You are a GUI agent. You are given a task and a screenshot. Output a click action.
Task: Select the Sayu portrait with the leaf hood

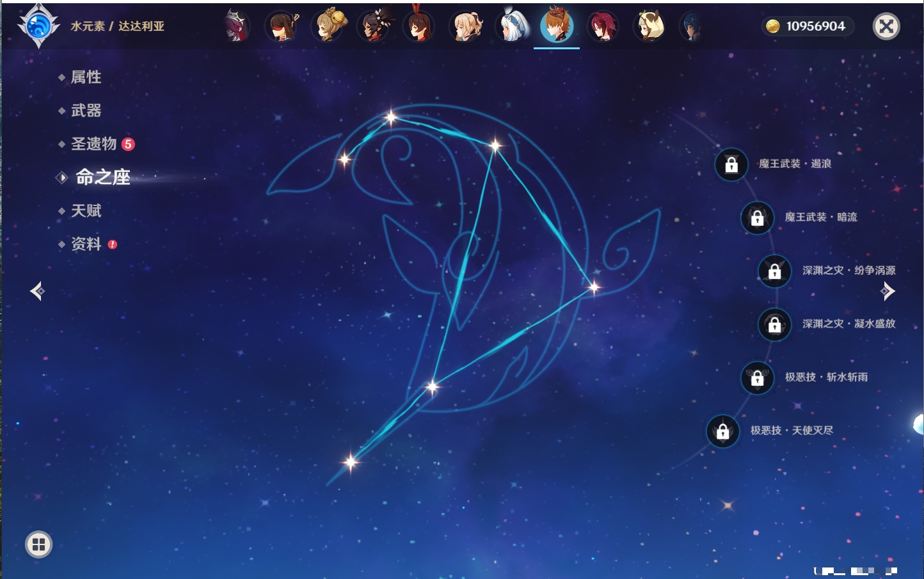pos(649,27)
